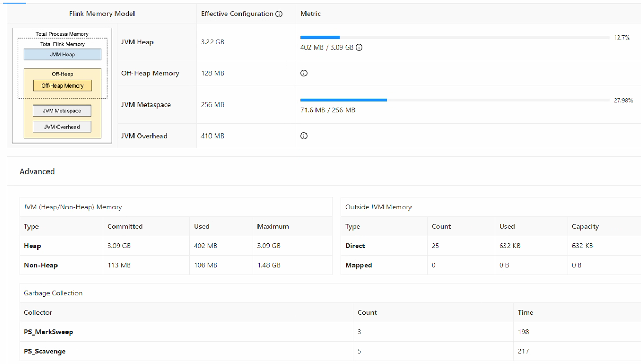Click the Collector column header

point(38,312)
